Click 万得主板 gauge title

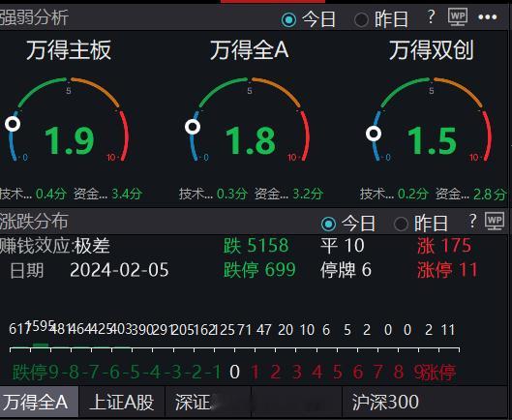coord(69,50)
